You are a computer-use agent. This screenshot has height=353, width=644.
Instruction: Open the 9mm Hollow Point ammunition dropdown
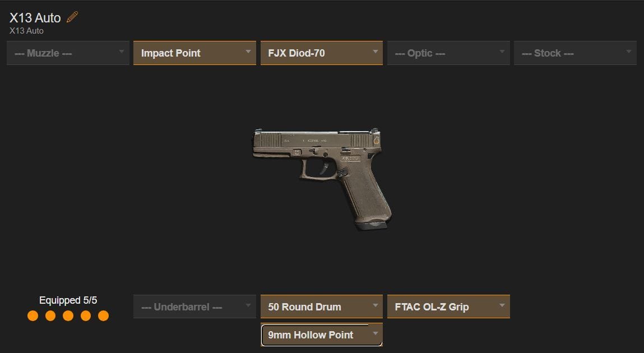click(322, 335)
